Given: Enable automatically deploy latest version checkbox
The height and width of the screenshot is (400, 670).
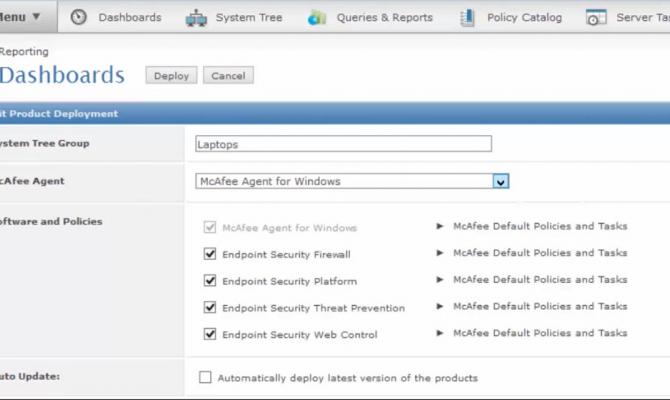Looking at the screenshot, I should 206,378.
